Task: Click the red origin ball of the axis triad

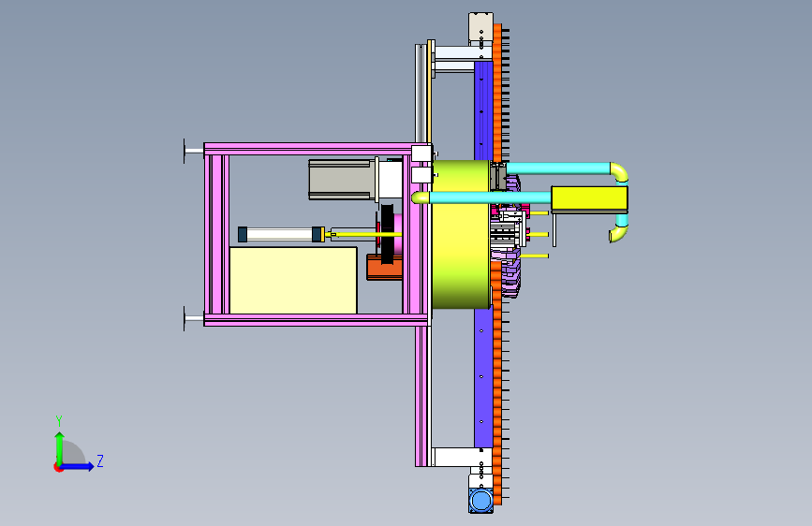Action: [58, 467]
